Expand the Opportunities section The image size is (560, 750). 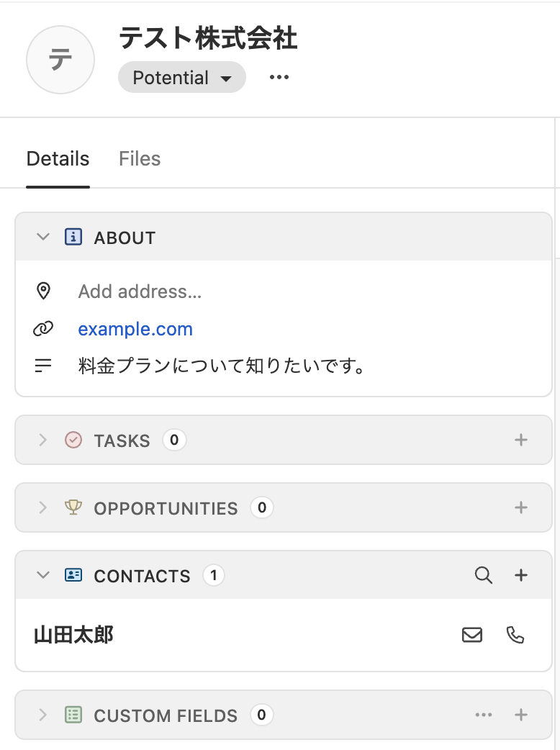pyautogui.click(x=43, y=507)
